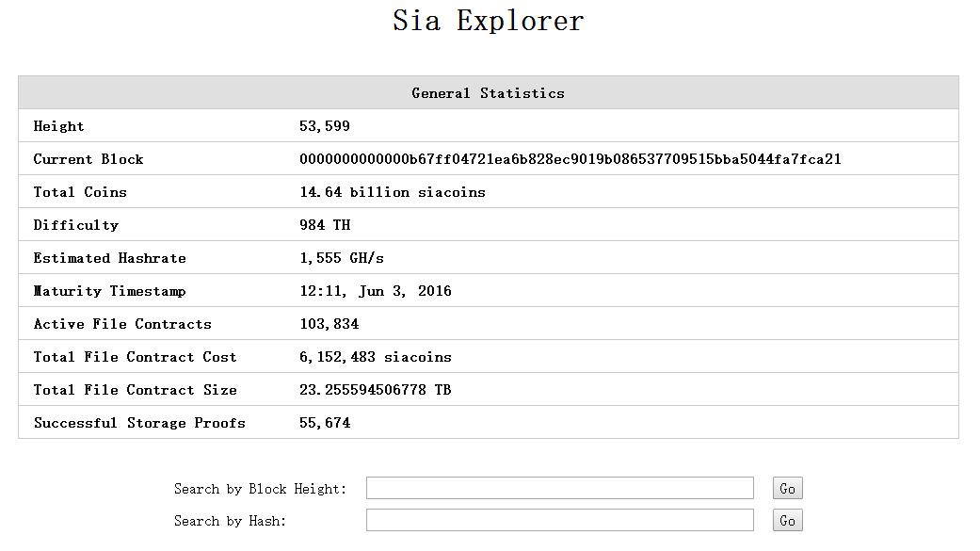Viewport: 980px width, 551px height.
Task: Click the 'Search by Block Height:' label
Action: pyautogui.click(x=260, y=489)
